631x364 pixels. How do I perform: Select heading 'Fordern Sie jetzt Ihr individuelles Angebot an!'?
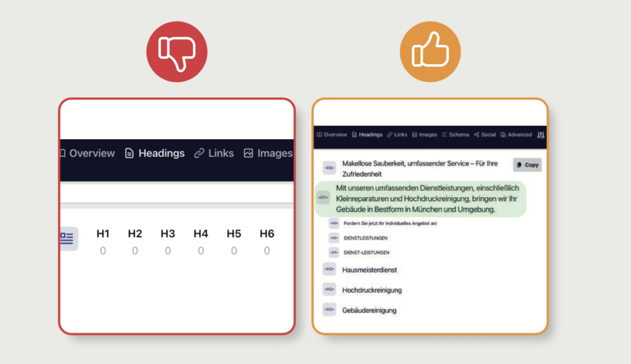[390, 223]
